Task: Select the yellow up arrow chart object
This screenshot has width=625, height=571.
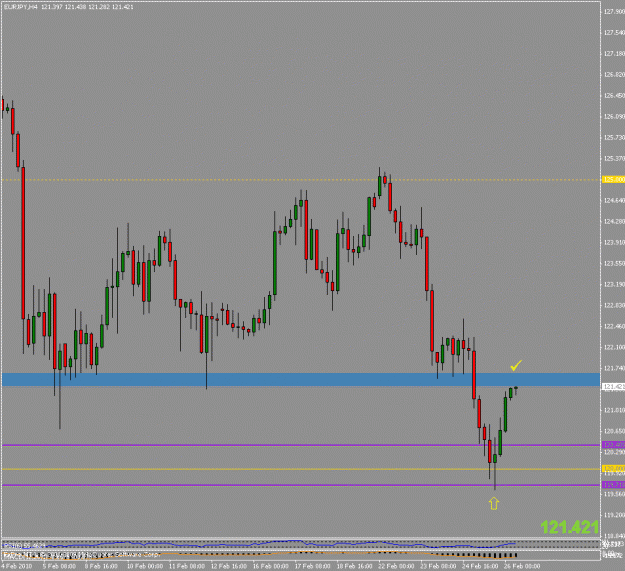Action: 494,503
